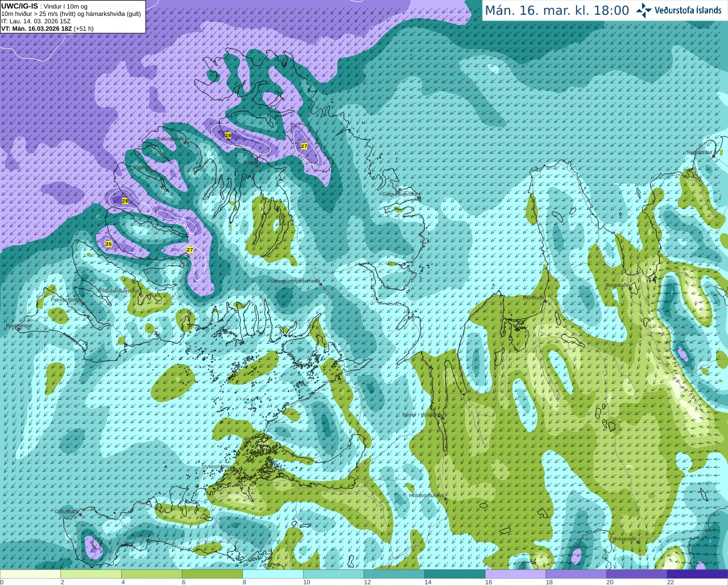Click the Flateyri station label
This screenshot has width=728, height=586.
pyautogui.click(x=142, y=167)
